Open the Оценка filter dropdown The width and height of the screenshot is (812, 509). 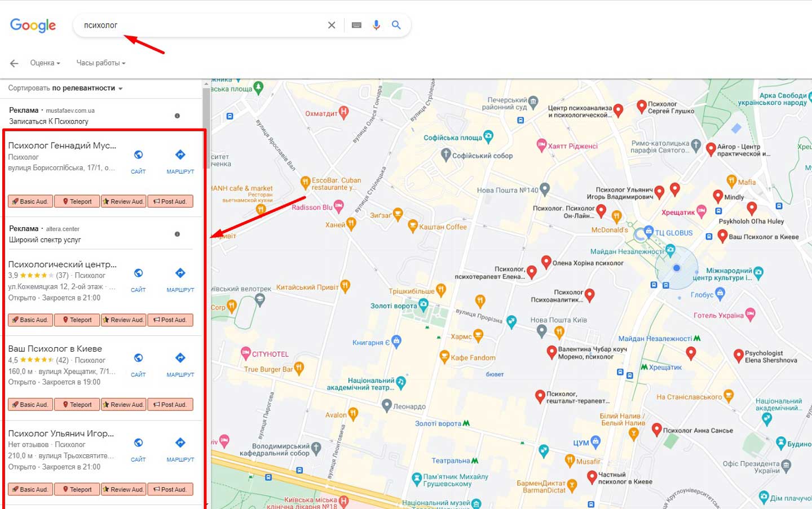[x=45, y=63]
